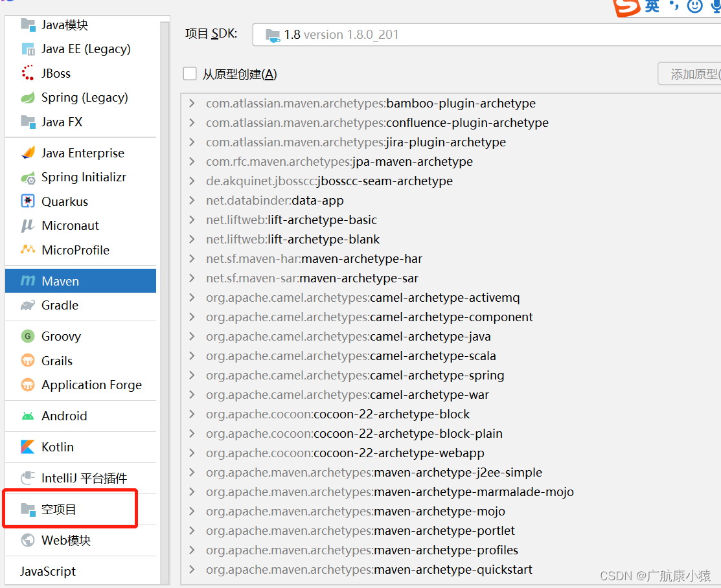The height and width of the screenshot is (588, 721).
Task: Enable the 从原型创建(A) checkbox
Action: point(189,73)
